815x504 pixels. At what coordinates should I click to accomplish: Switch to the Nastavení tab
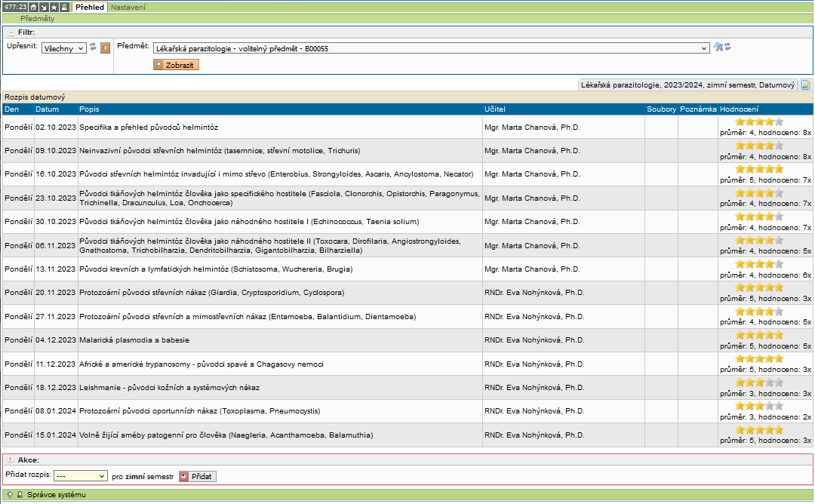(128, 7)
